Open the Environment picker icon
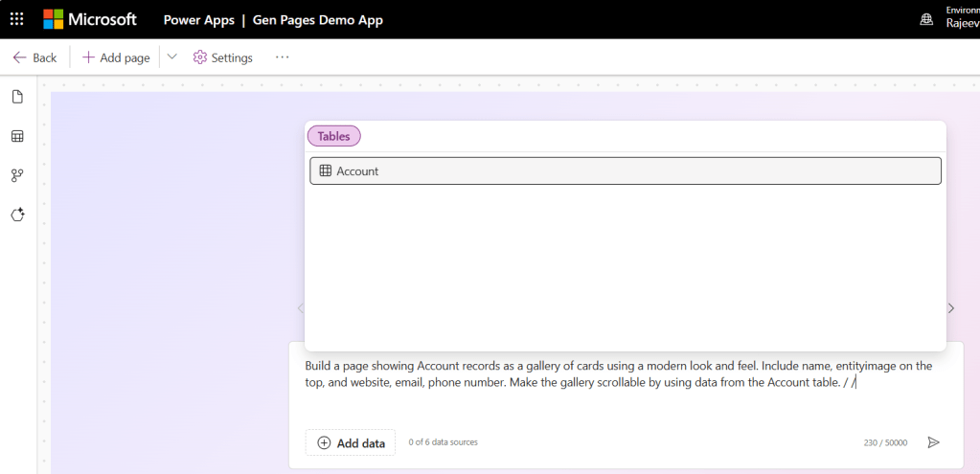The width and height of the screenshot is (980, 474). [925, 19]
